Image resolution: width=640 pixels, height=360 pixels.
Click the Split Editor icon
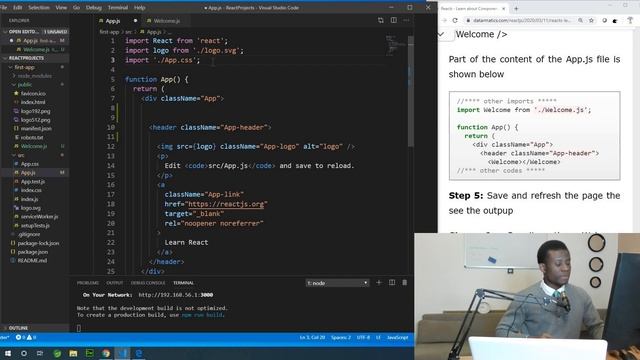click(x=393, y=20)
